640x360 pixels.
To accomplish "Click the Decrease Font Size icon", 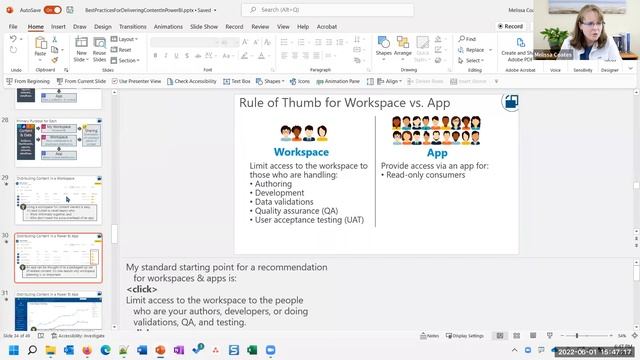I will point(256,42).
